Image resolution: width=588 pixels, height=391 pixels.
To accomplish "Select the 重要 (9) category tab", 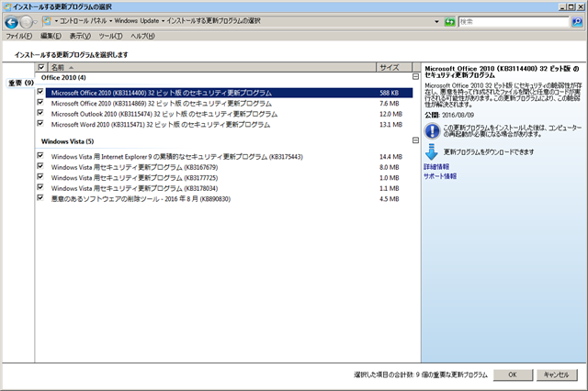I will pos(21,83).
